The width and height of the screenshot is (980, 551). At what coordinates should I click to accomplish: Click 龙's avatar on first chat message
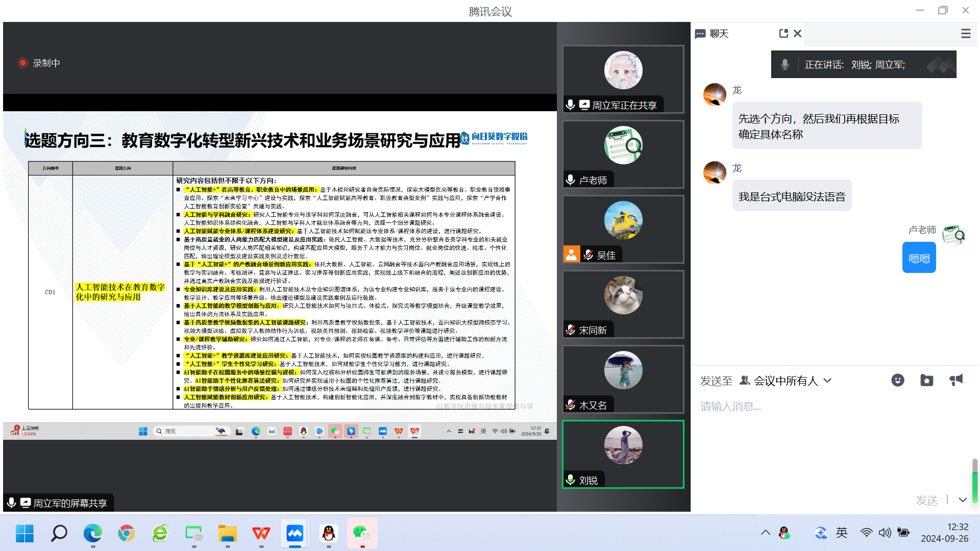click(x=715, y=94)
